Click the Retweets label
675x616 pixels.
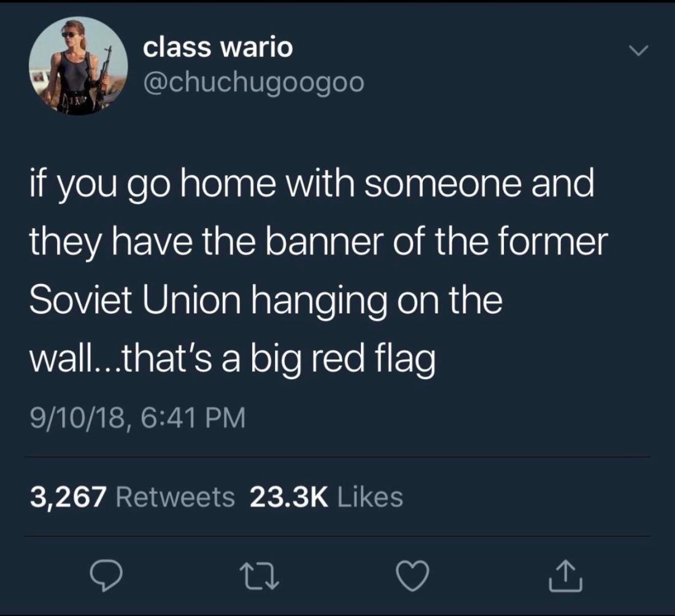175,497
